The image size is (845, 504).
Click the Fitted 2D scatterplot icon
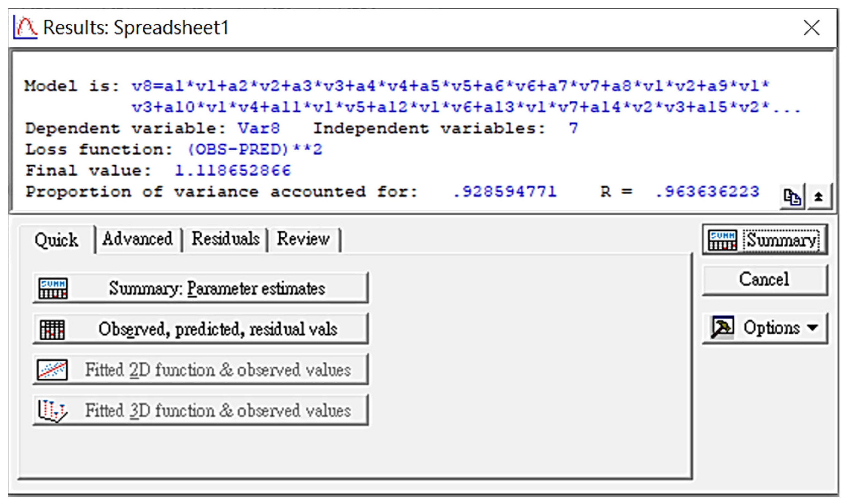[x=52, y=369]
